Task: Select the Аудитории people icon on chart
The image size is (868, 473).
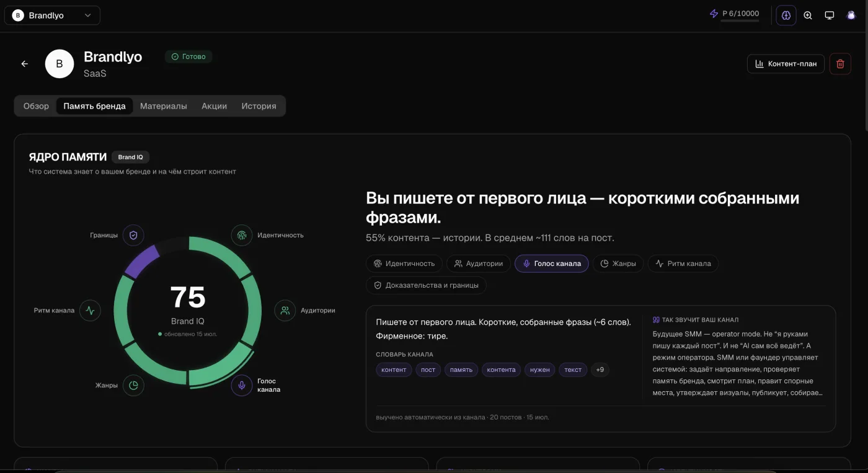Action: click(285, 311)
